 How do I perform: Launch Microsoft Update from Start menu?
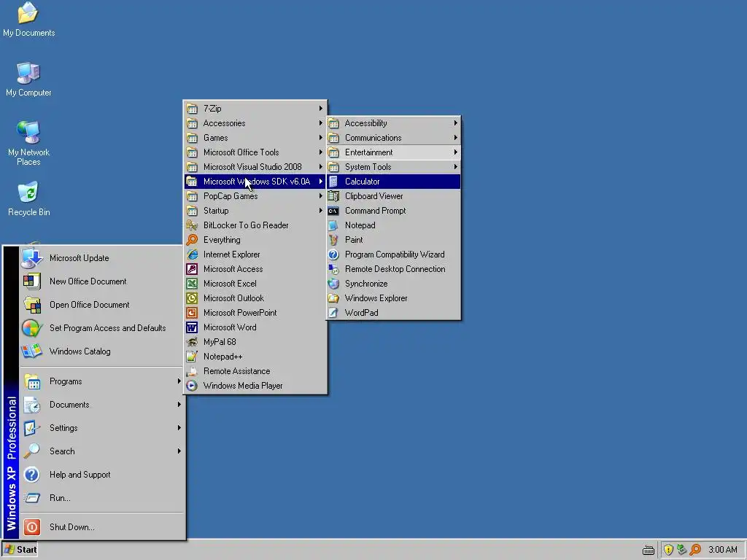tap(101, 258)
